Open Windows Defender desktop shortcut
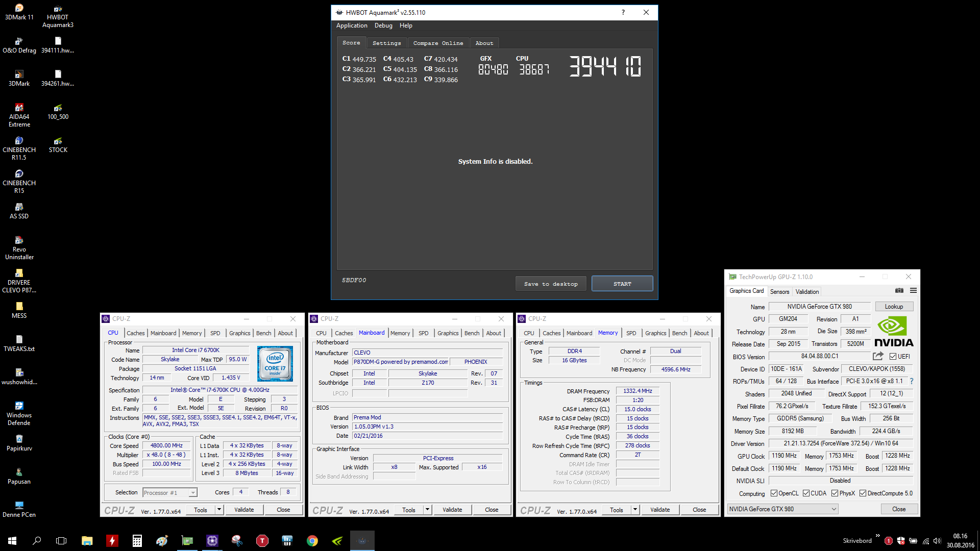 [x=19, y=414]
